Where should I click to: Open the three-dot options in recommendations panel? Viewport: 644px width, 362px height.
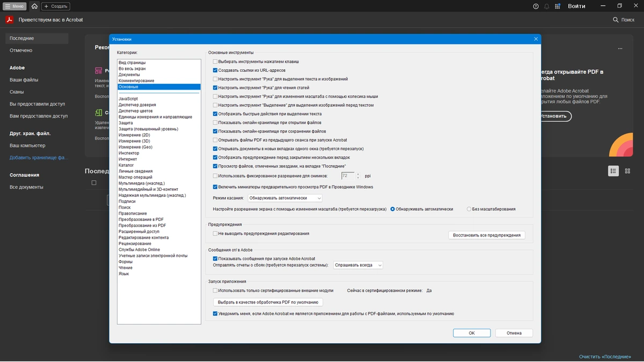click(620, 49)
